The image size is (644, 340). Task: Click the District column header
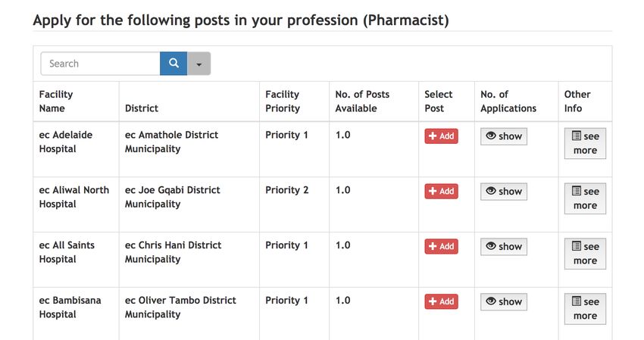(141, 108)
